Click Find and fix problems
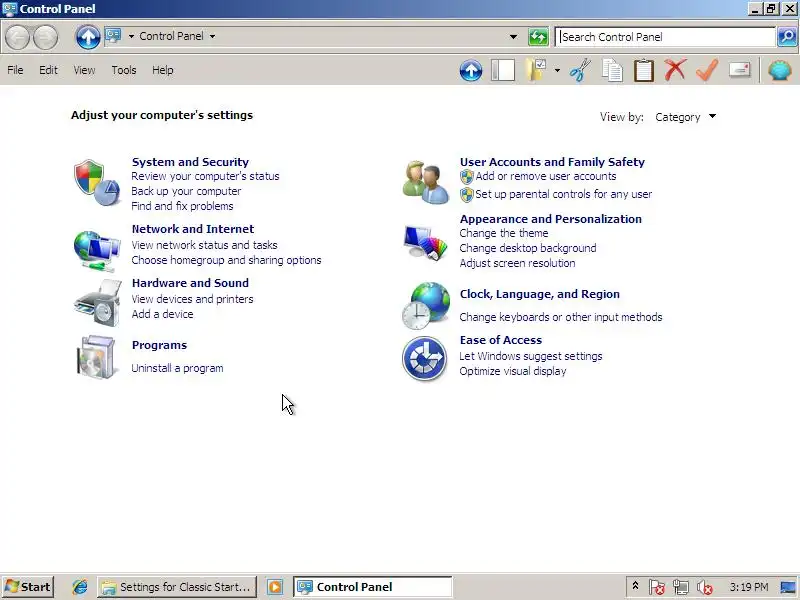The width and height of the screenshot is (800, 600). (x=182, y=206)
